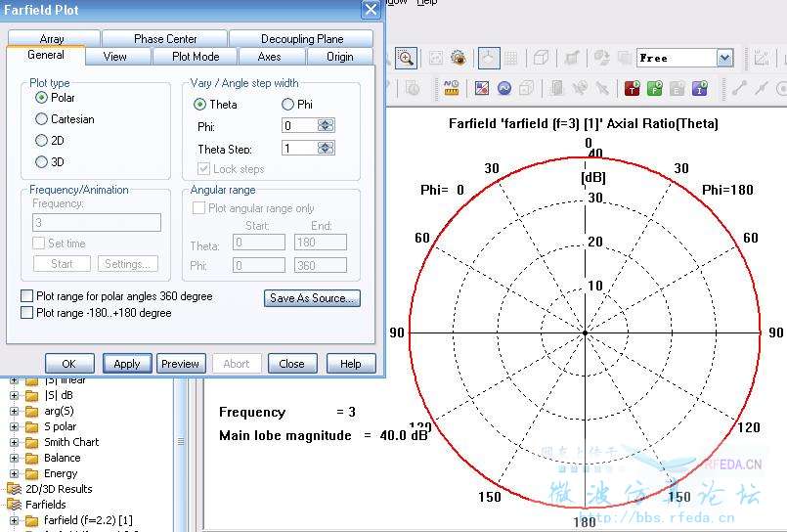Click the clock history icon

[x=414, y=89]
